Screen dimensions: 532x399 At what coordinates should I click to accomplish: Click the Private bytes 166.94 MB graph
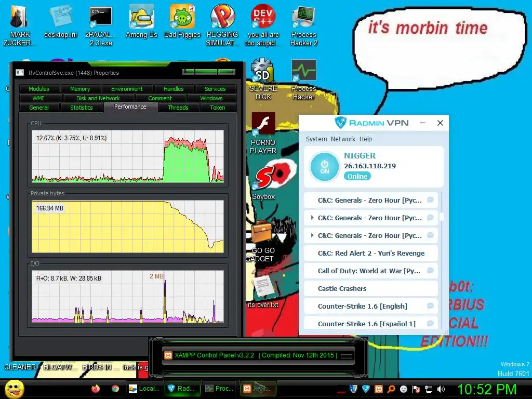tap(128, 227)
